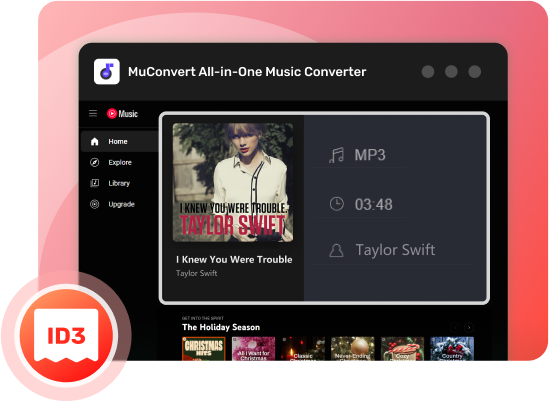The image size is (549, 402).
Task: Click the middle window control dot
Action: point(451,71)
